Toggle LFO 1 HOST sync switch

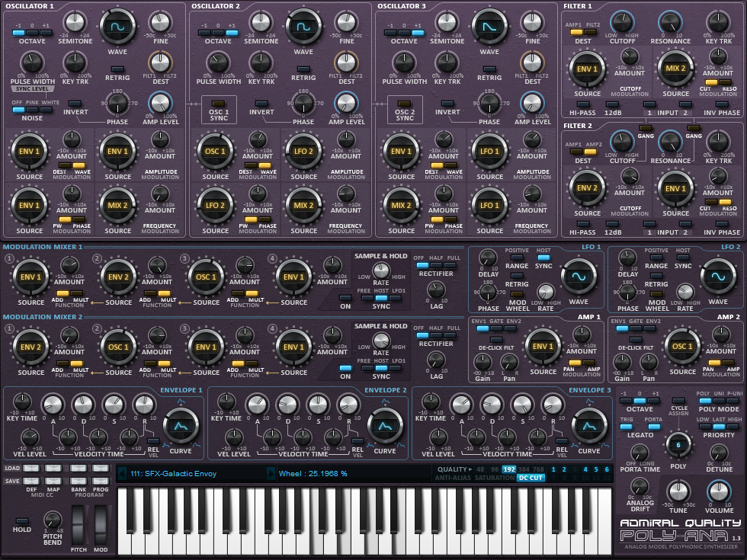coord(543,258)
